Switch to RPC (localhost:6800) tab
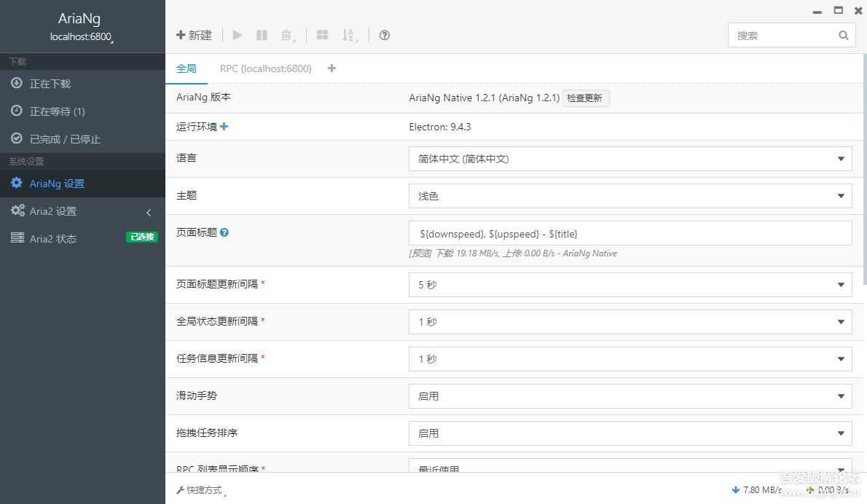Screen dimensions: 867x504 [265, 68]
